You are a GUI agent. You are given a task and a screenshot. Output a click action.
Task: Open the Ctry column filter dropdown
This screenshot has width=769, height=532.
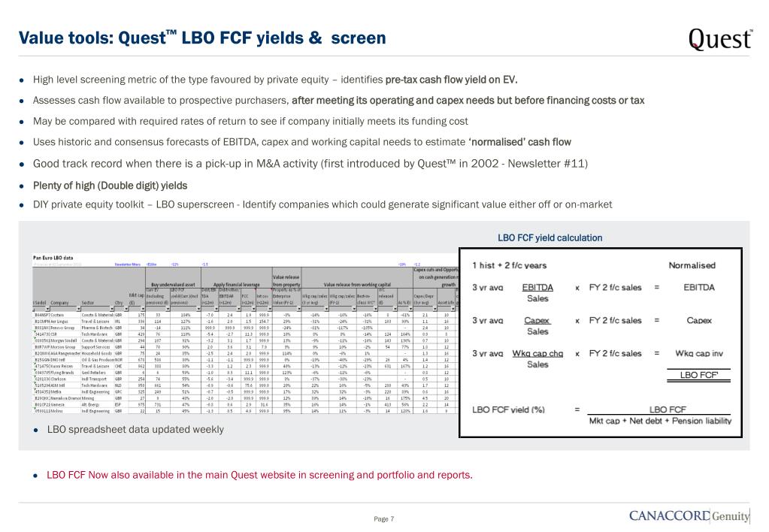126,309
